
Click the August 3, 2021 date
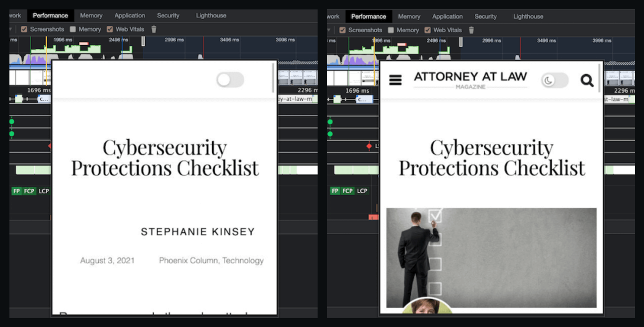point(107,261)
